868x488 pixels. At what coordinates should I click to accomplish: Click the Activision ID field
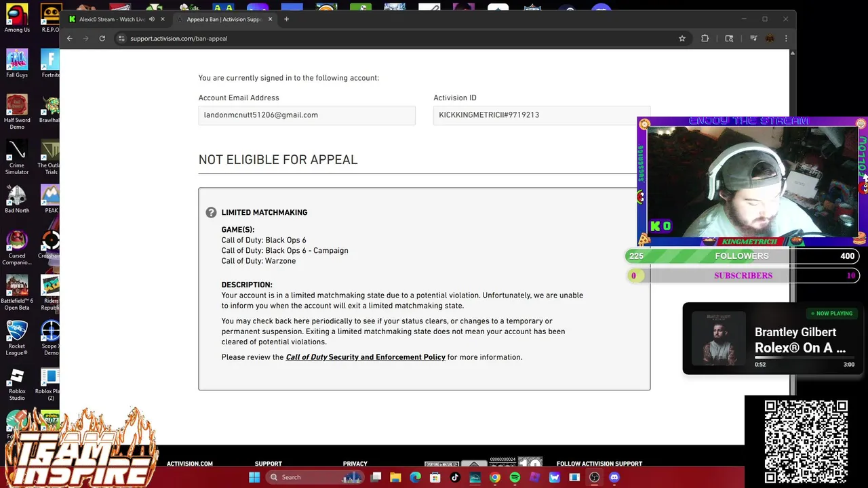541,115
